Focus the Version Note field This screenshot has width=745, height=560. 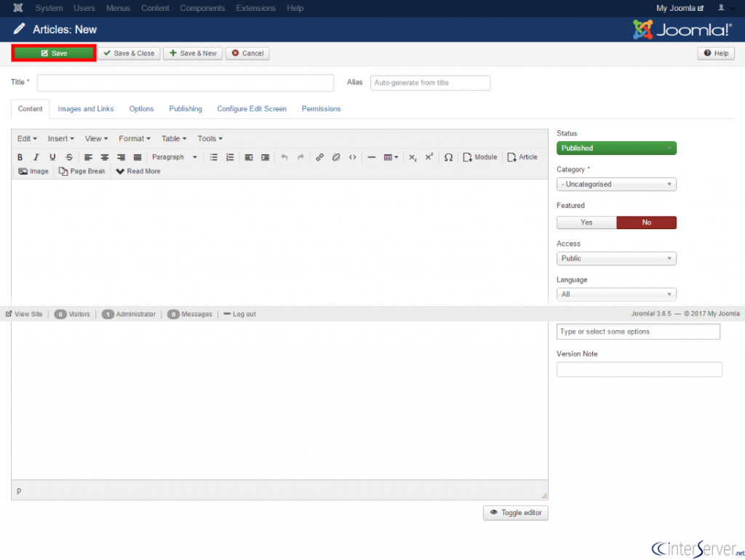[639, 369]
